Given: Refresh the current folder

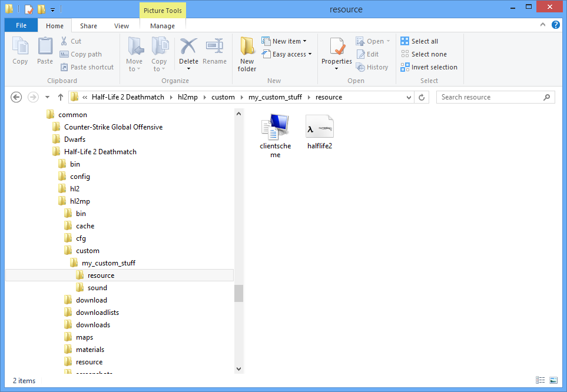Looking at the screenshot, I should [x=422, y=97].
